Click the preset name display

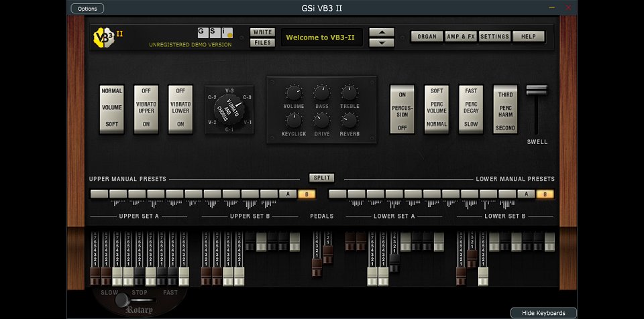tap(321, 38)
